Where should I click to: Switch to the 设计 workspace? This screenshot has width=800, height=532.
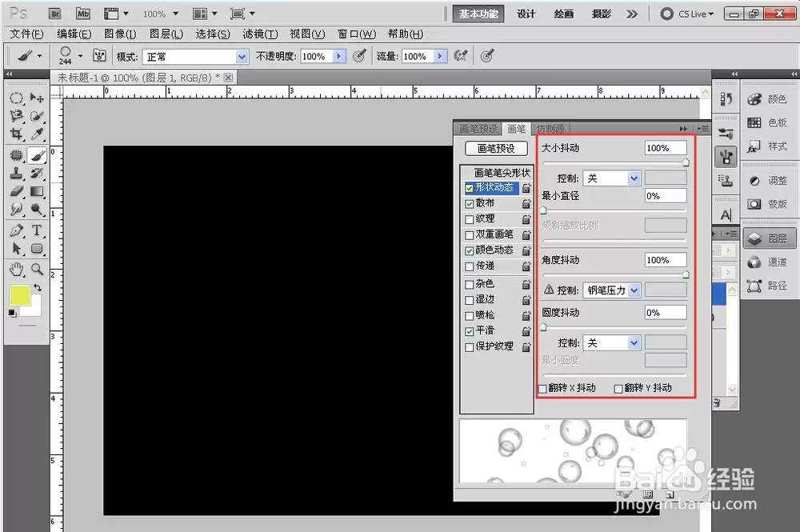(x=526, y=14)
